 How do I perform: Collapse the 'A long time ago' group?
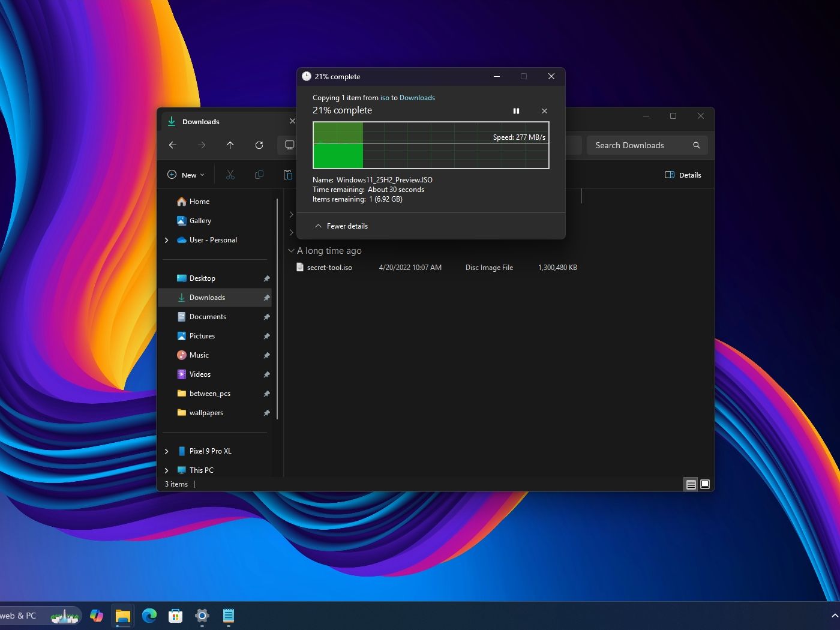pyautogui.click(x=291, y=251)
